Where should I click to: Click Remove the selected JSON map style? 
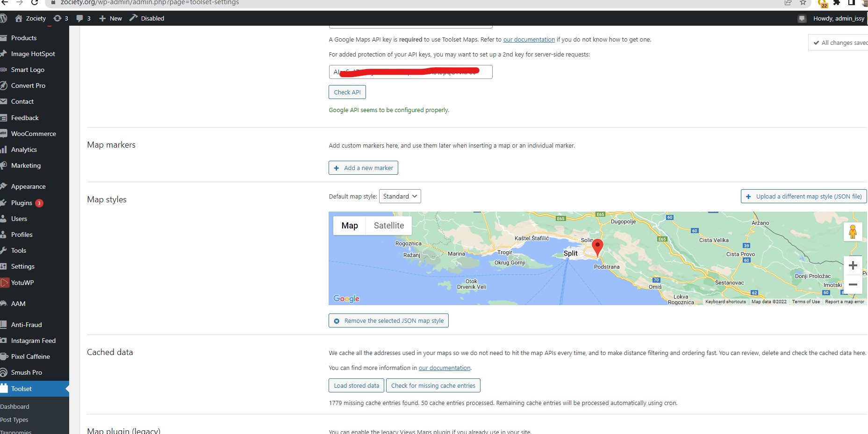pyautogui.click(x=388, y=320)
